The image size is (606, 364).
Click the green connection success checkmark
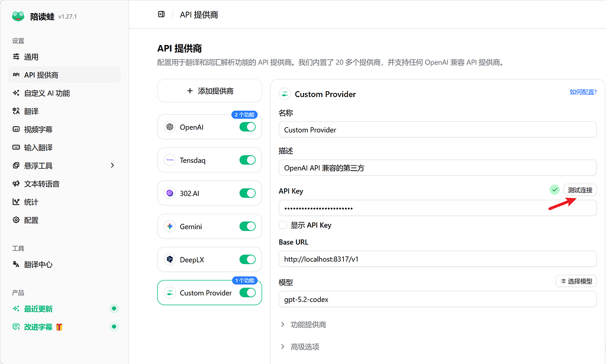(555, 190)
